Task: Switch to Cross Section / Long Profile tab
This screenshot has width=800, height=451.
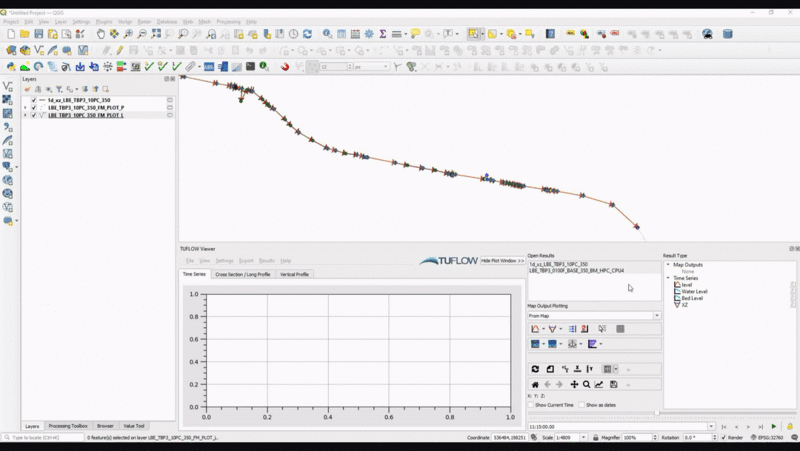Action: pos(242,274)
